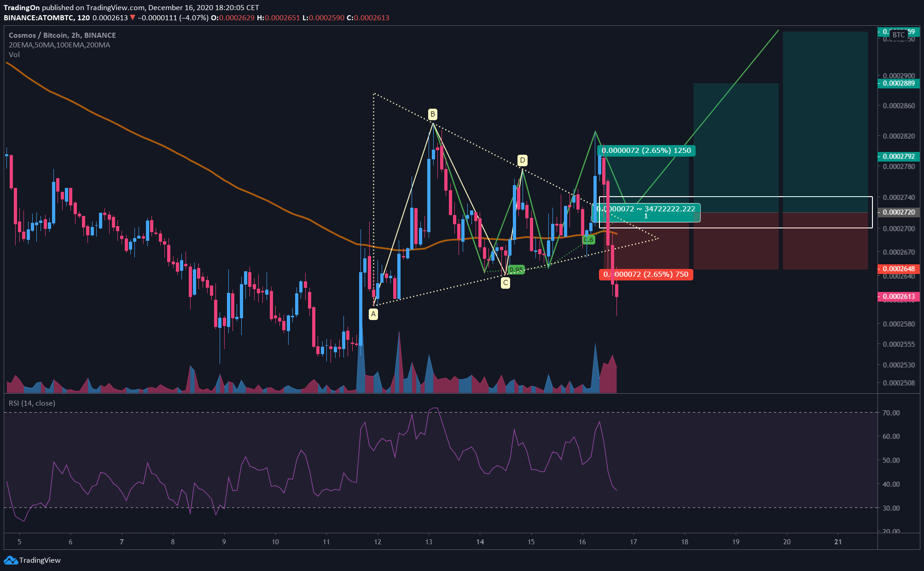Click date 7 on the time axis

pyautogui.click(x=122, y=542)
